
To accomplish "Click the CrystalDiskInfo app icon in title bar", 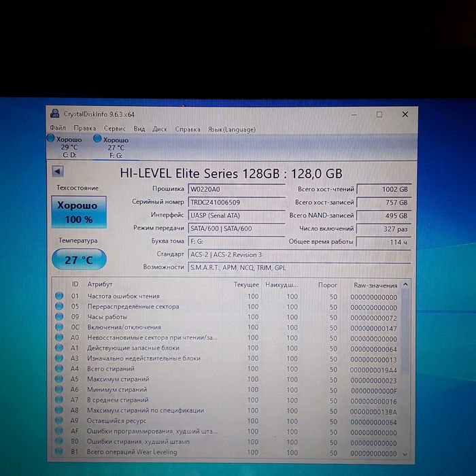I will (54, 114).
